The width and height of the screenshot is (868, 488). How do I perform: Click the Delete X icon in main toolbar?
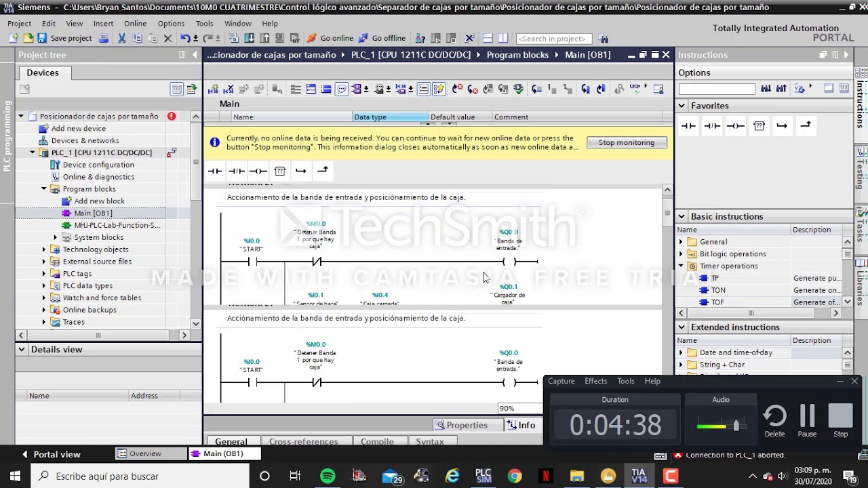tap(168, 39)
